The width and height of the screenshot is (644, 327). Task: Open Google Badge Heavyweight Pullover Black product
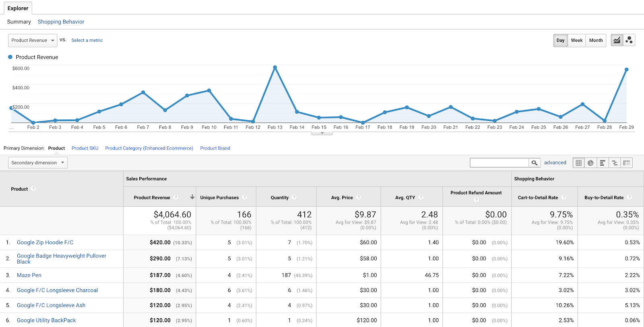tap(62, 259)
